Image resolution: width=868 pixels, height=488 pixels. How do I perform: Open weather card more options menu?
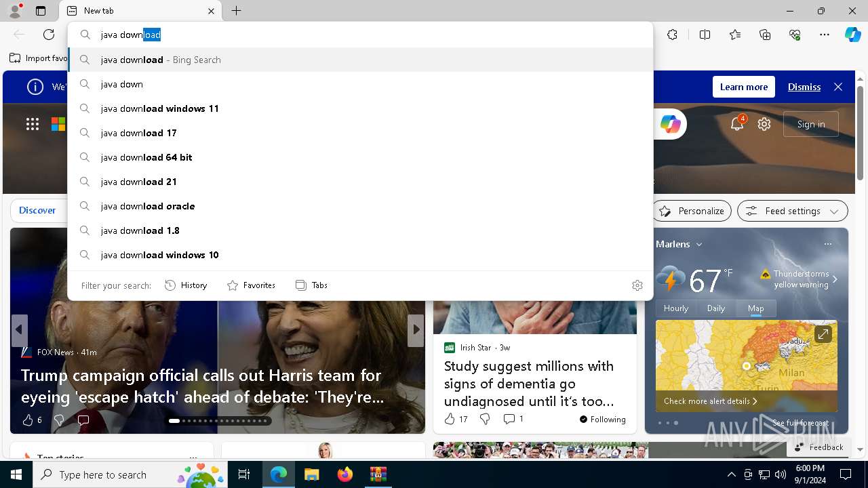tap(827, 244)
